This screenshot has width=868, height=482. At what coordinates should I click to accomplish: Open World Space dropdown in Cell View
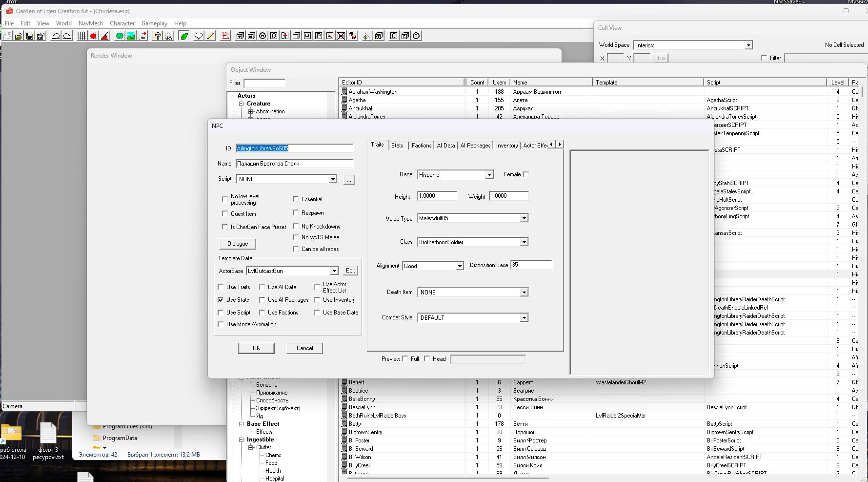[748, 45]
